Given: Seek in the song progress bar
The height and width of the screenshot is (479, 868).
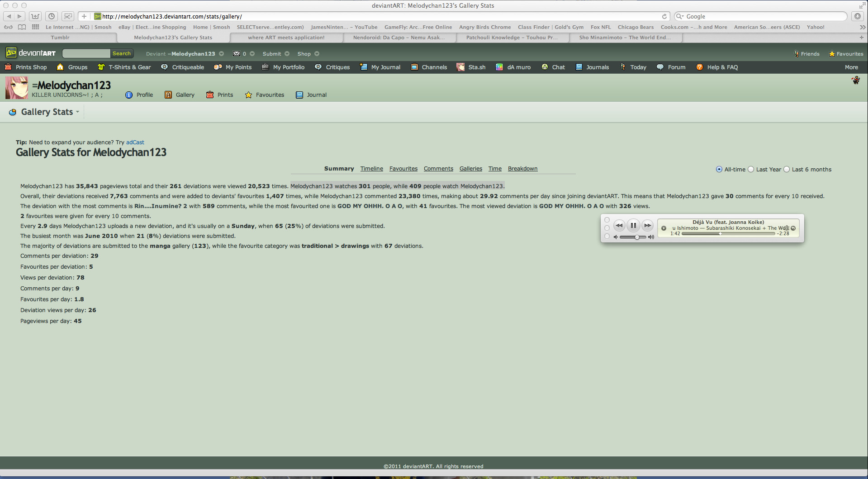Looking at the screenshot, I should pyautogui.click(x=728, y=233).
